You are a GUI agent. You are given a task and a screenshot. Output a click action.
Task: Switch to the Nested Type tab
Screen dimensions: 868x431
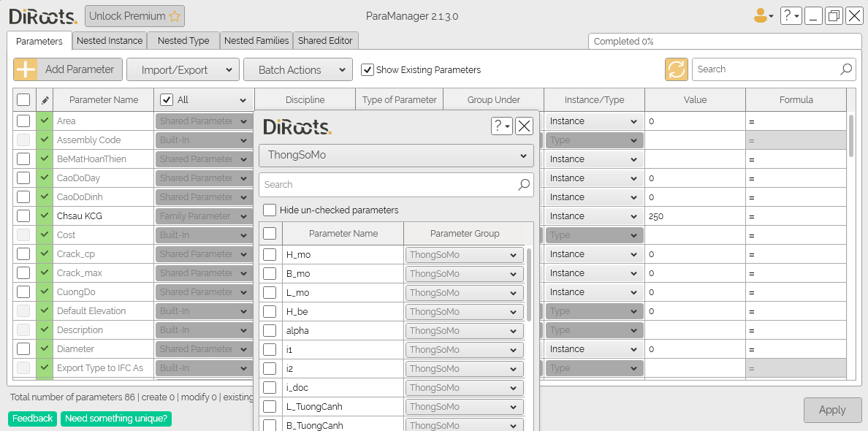pyautogui.click(x=183, y=40)
